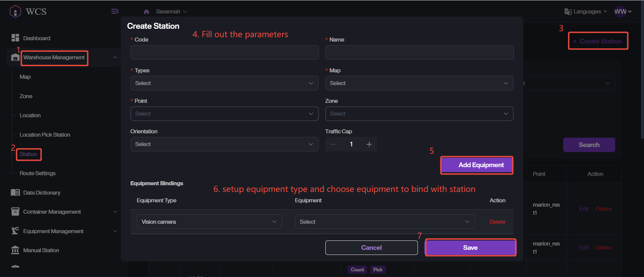Change the Vision camera equipment type dropdown
The width and height of the screenshot is (644, 277).
pos(209,222)
